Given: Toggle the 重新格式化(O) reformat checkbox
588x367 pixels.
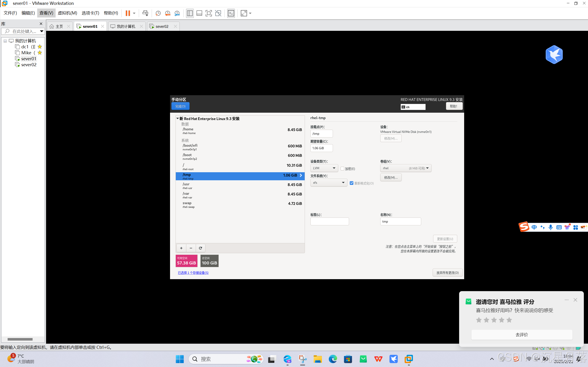Looking at the screenshot, I should [x=352, y=183].
